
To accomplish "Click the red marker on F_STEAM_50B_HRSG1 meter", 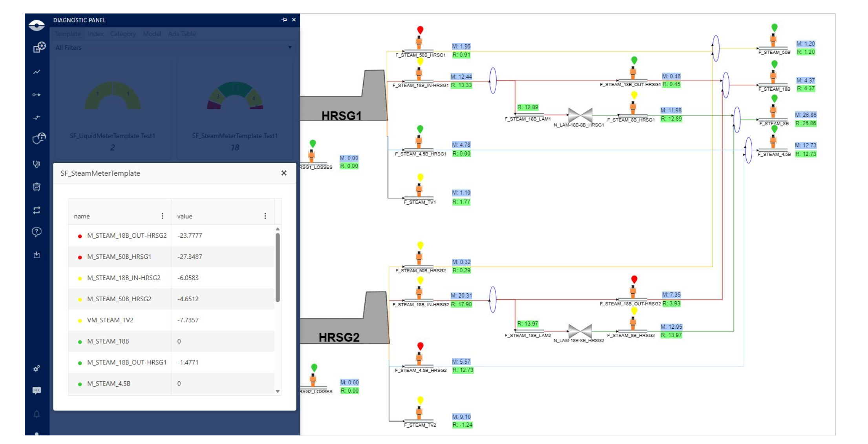I will point(420,30).
